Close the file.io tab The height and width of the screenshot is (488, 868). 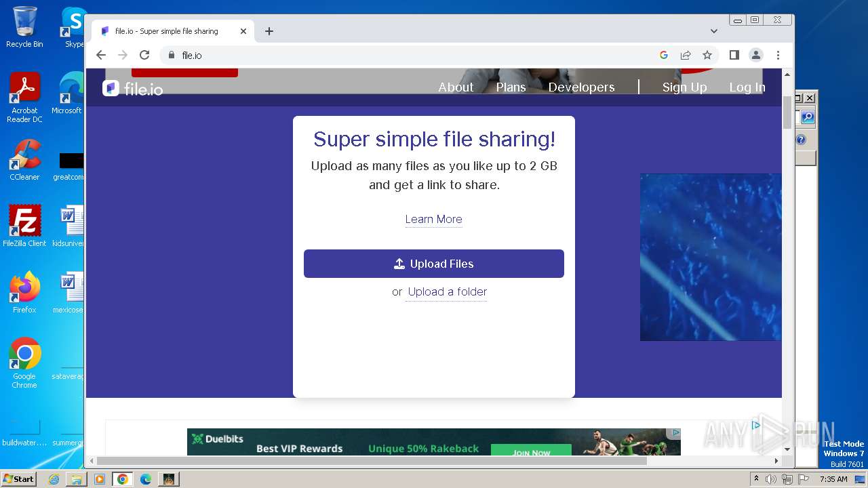[243, 31]
